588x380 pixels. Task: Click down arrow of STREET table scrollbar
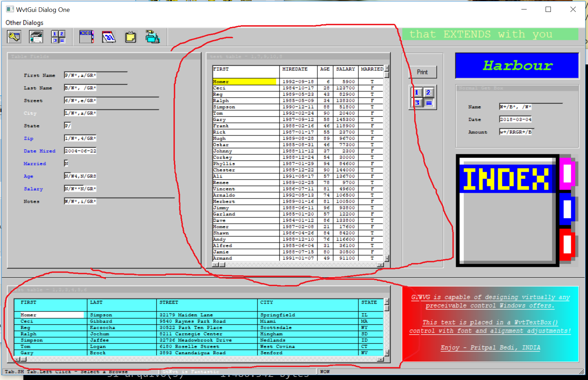(387, 353)
